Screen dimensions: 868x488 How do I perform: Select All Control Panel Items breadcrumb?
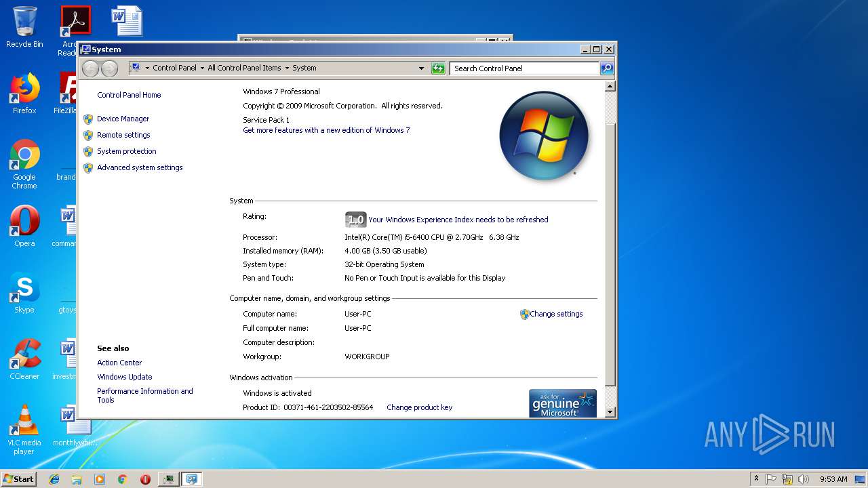click(x=244, y=68)
